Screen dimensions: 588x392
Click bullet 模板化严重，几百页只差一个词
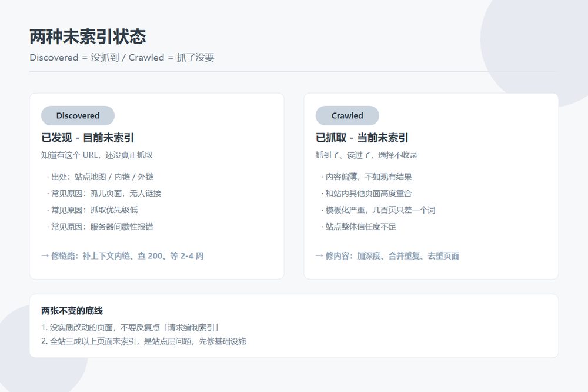click(378, 210)
